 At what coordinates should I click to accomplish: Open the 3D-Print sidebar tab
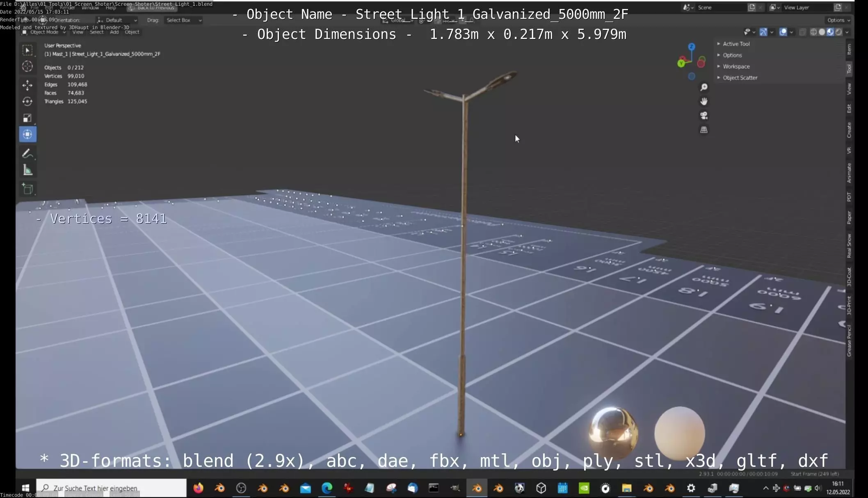849,305
